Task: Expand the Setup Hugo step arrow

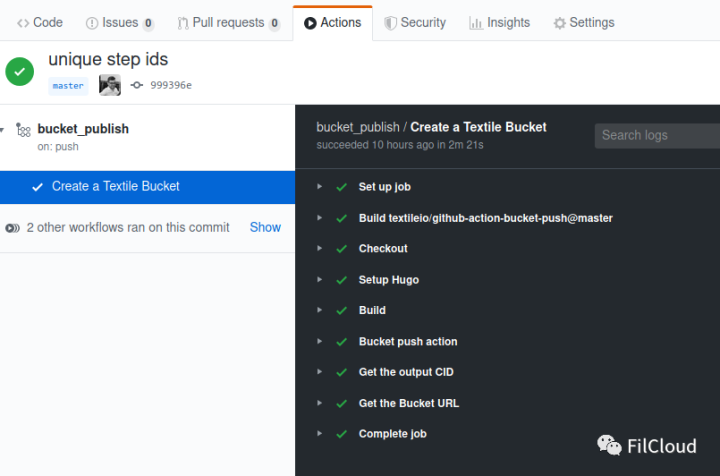Action: tap(319, 279)
